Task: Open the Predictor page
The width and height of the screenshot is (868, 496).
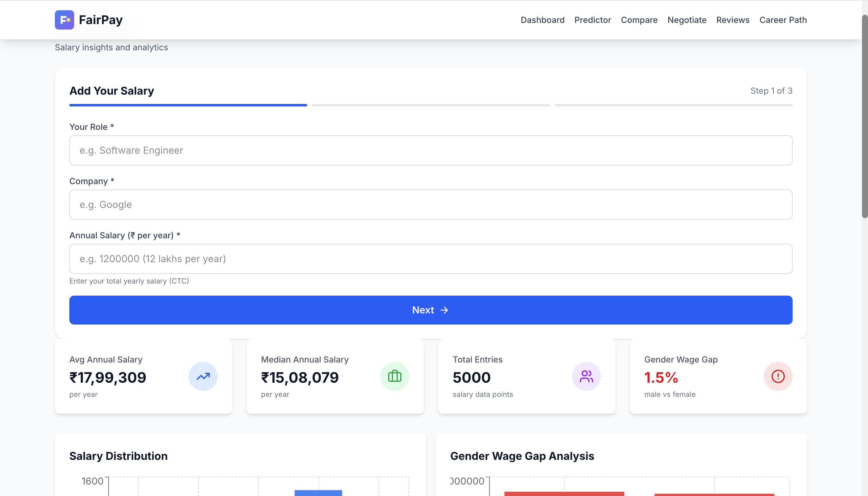Action: [x=593, y=20]
